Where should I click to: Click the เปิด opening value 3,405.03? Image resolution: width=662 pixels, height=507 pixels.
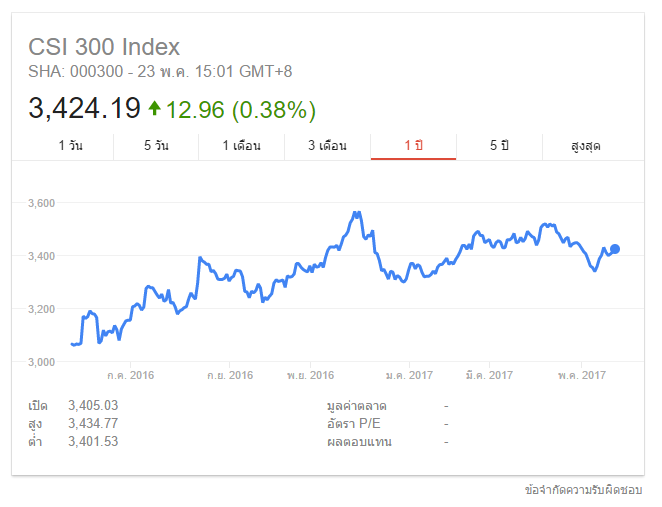tap(93, 405)
